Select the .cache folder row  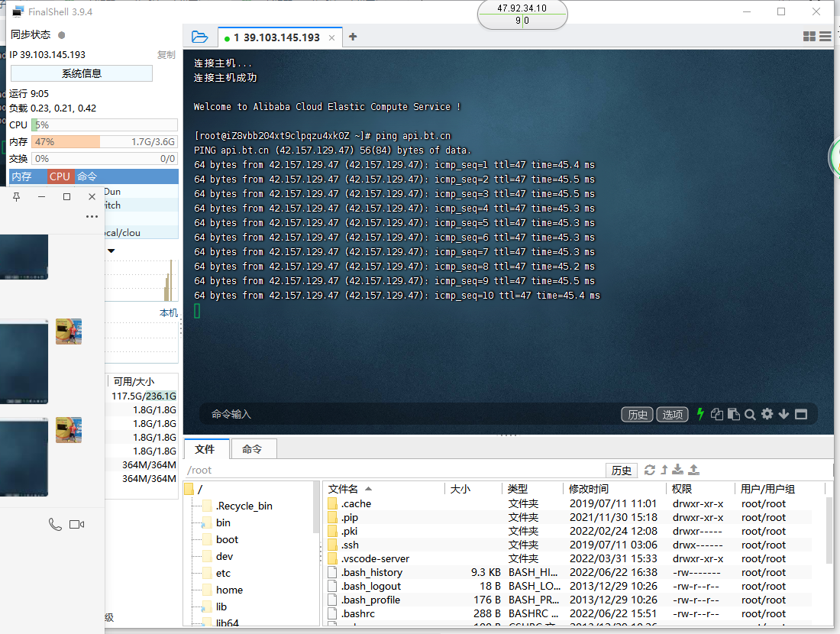pos(570,504)
